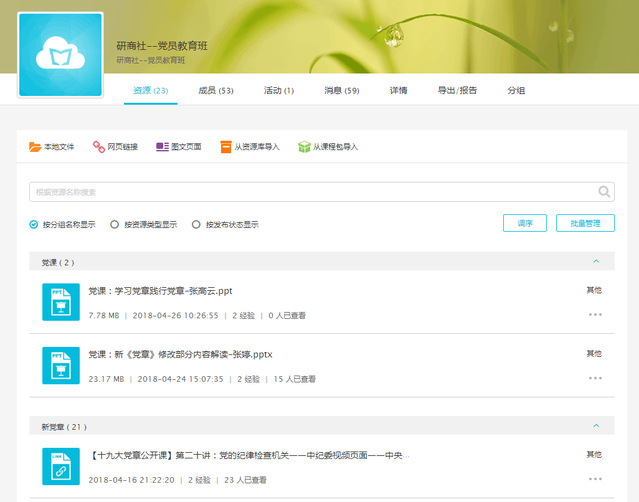Click the 批量管理 button
The height and width of the screenshot is (502, 639).
(x=585, y=223)
